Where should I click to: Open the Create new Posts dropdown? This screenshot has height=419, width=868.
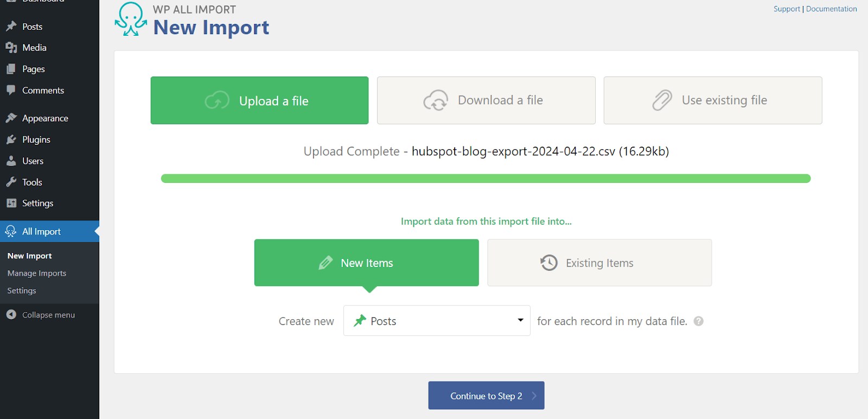(x=436, y=321)
